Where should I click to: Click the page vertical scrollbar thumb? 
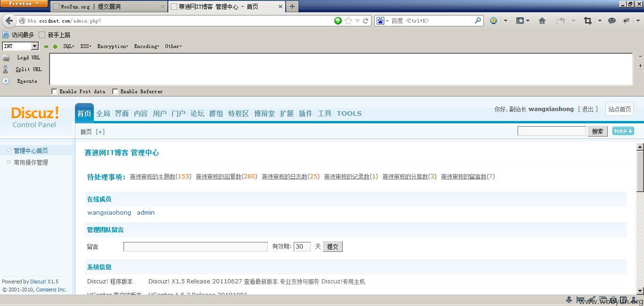[x=640, y=171]
